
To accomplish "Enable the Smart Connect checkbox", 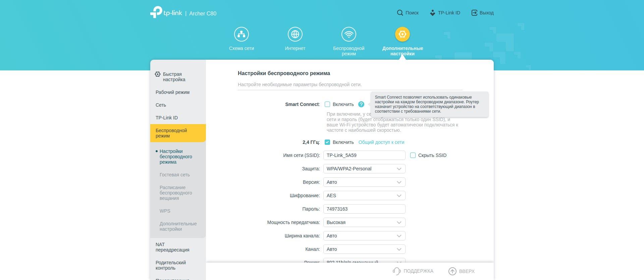I will click(327, 104).
